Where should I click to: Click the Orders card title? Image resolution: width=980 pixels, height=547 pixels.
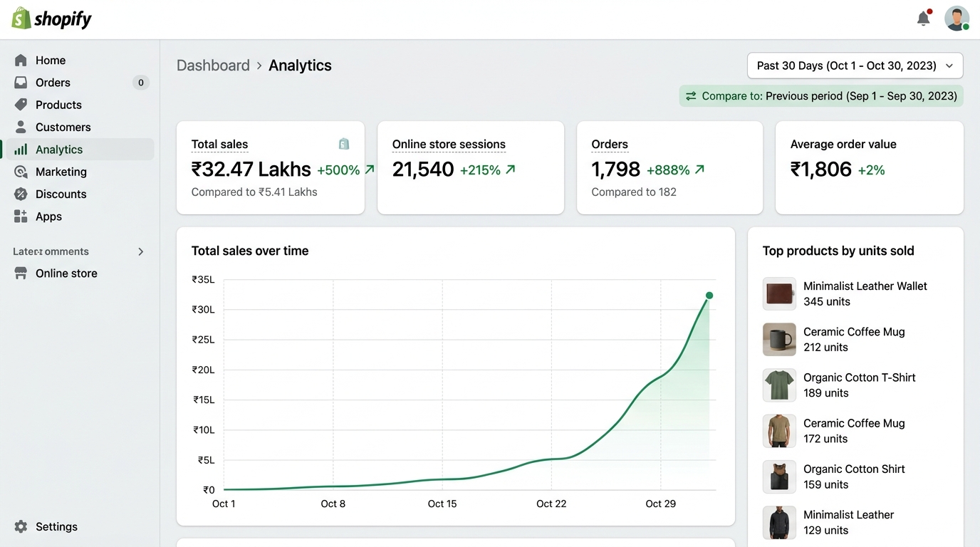pos(610,145)
